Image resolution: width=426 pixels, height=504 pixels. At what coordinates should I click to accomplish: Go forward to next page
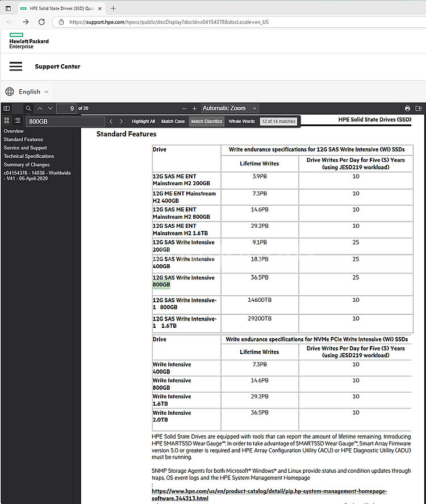26,22
